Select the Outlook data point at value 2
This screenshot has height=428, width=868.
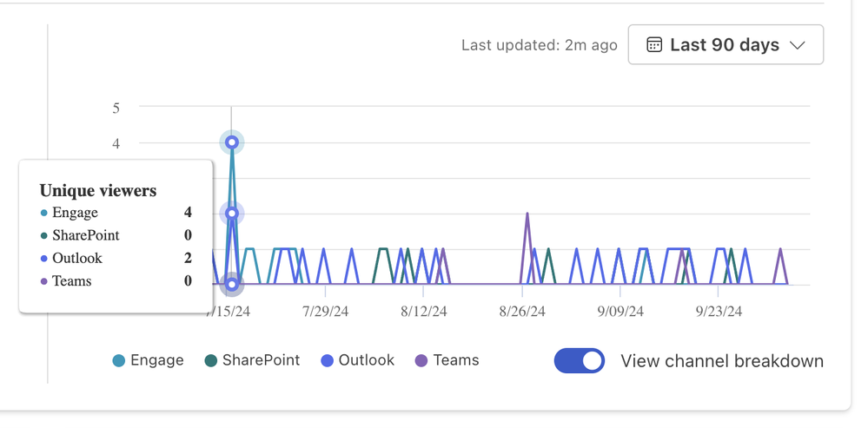coord(232,214)
